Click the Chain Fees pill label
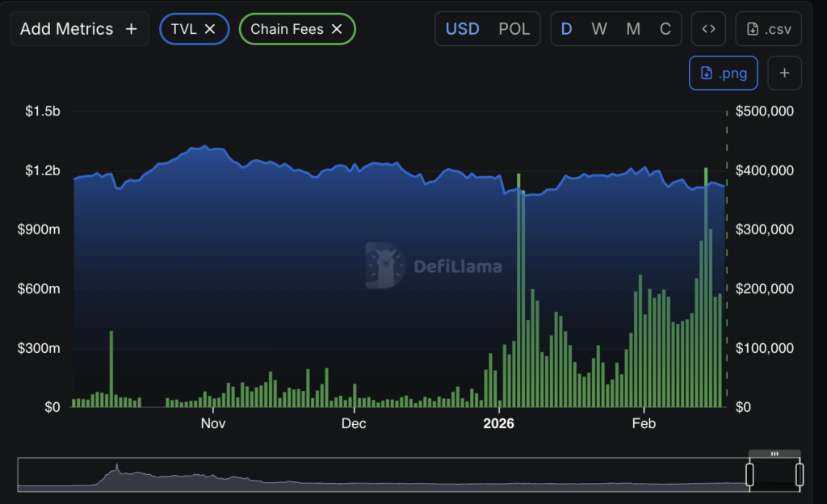 point(287,28)
